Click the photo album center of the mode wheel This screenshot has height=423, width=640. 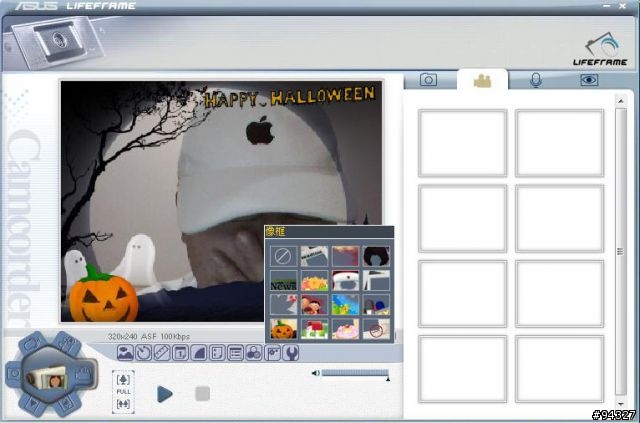[49, 378]
